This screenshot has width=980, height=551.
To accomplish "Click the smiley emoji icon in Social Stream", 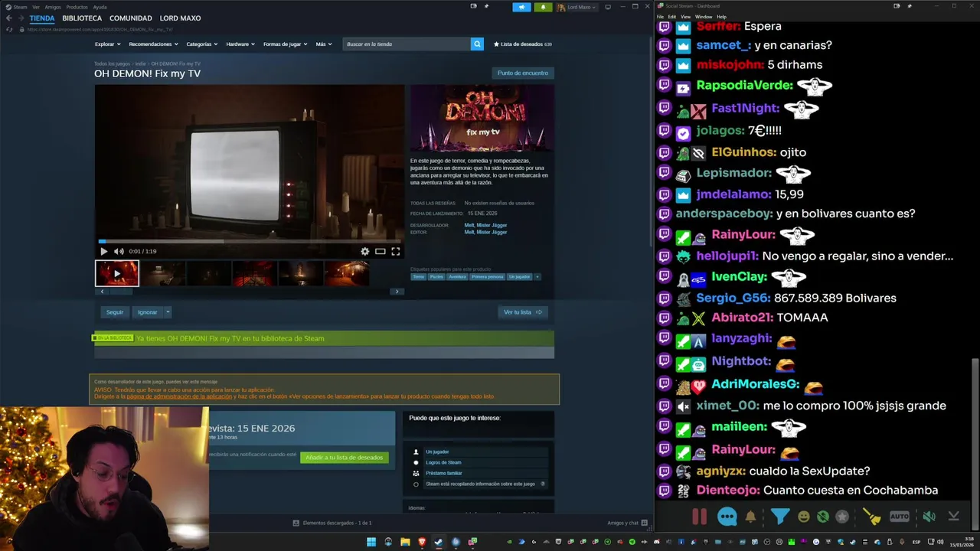I will pos(804,517).
